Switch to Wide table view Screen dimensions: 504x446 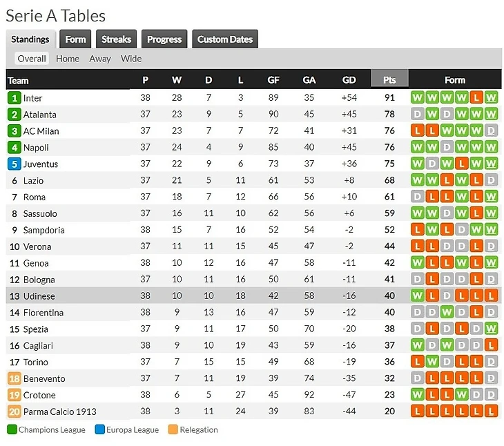pos(131,59)
